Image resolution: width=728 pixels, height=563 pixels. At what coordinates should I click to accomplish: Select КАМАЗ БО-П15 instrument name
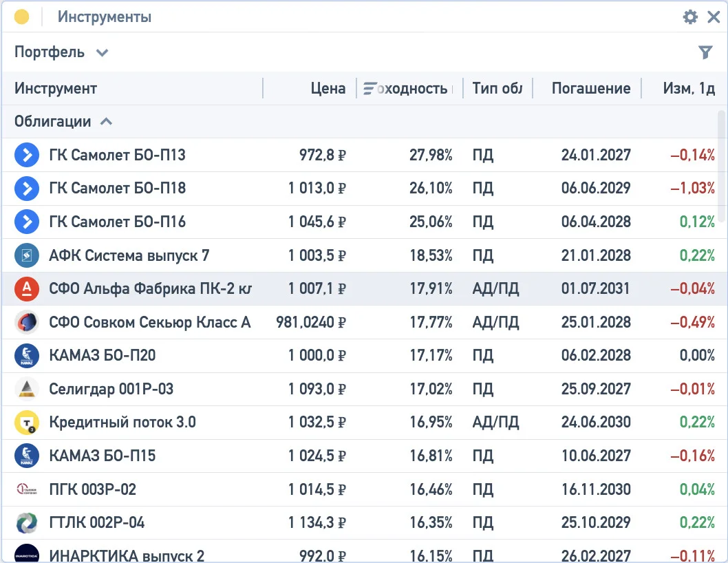(x=103, y=456)
